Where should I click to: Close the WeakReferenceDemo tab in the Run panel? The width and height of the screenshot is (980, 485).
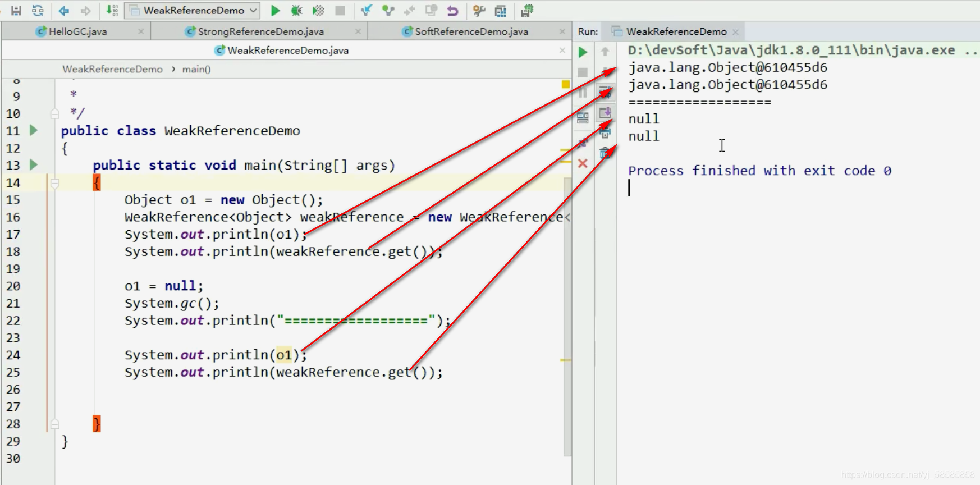[x=735, y=32]
